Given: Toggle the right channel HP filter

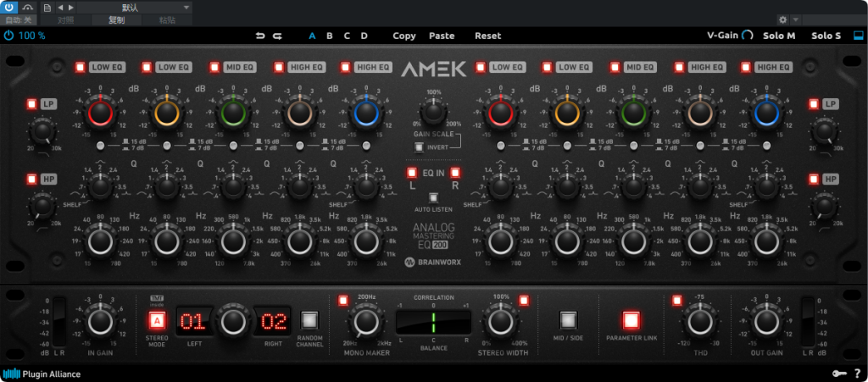Looking at the screenshot, I should tap(813, 179).
